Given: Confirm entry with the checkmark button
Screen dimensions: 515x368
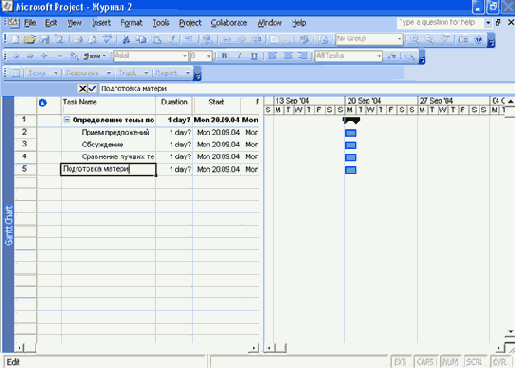Looking at the screenshot, I should [x=92, y=88].
